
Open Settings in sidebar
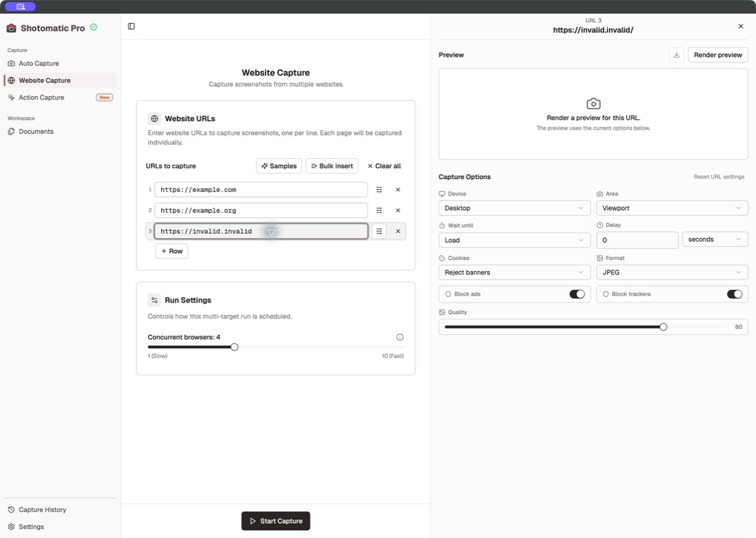click(x=60, y=526)
